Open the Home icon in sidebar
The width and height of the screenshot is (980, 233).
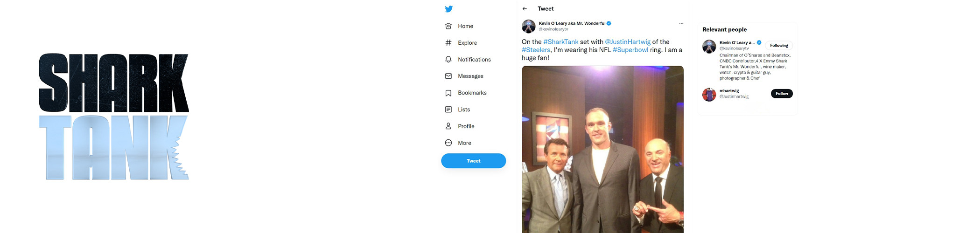click(x=448, y=26)
